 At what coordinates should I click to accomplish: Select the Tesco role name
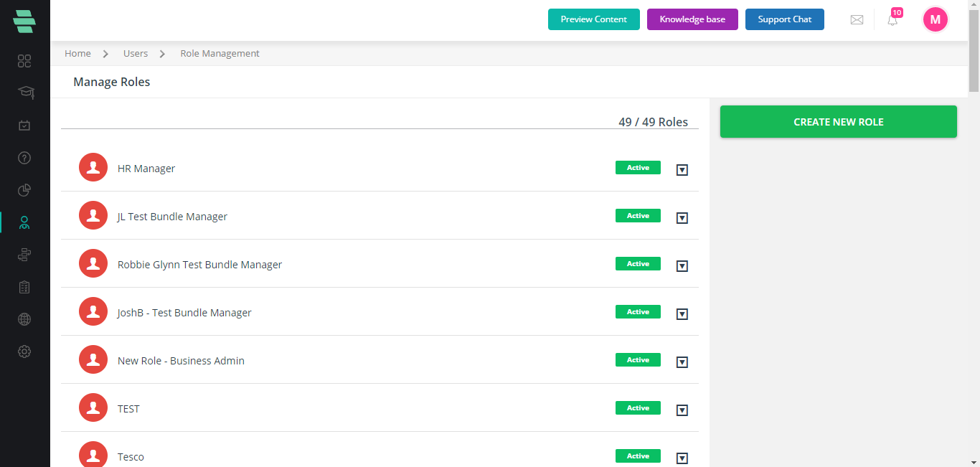[x=131, y=457]
